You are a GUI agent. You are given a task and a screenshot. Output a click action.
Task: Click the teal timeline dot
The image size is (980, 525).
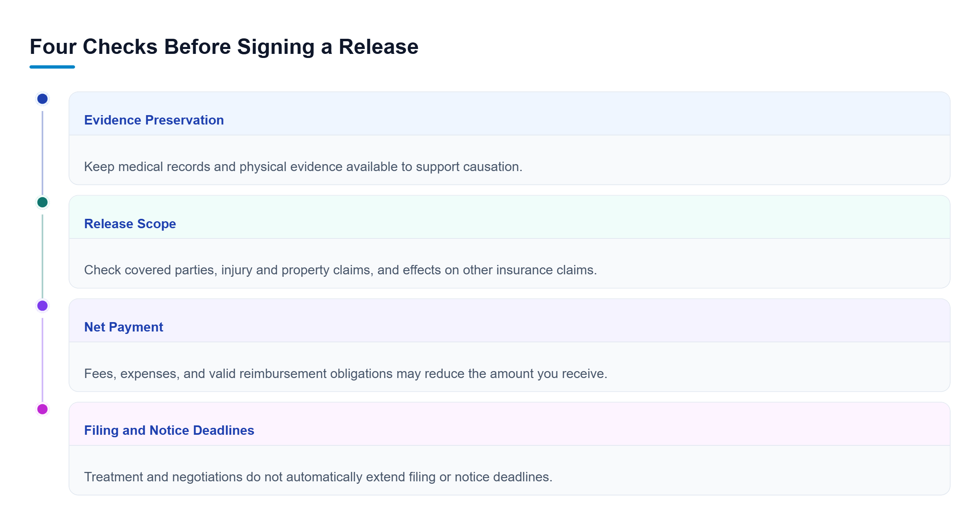42,202
